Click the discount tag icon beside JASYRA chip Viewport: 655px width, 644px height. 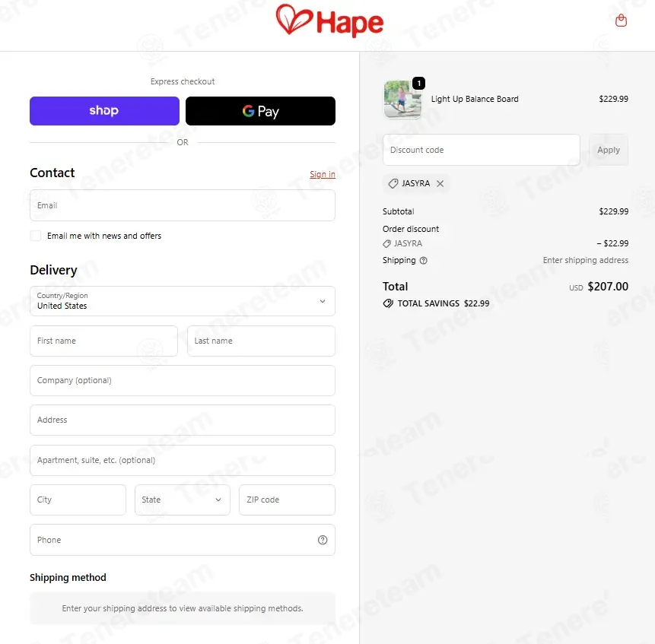point(393,184)
